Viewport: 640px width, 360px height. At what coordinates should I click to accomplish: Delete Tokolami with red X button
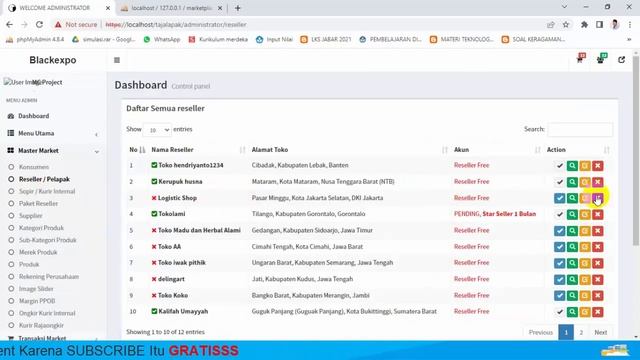[x=598, y=214]
